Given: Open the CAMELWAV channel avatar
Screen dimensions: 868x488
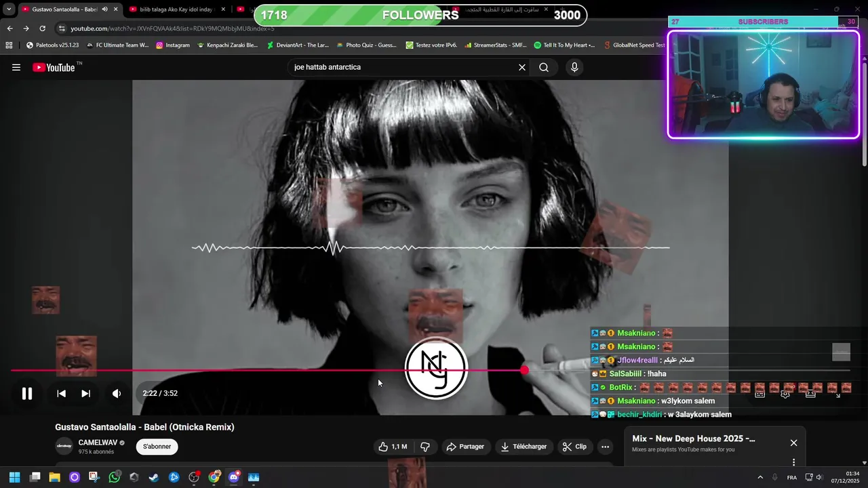Looking at the screenshot, I should tap(64, 446).
